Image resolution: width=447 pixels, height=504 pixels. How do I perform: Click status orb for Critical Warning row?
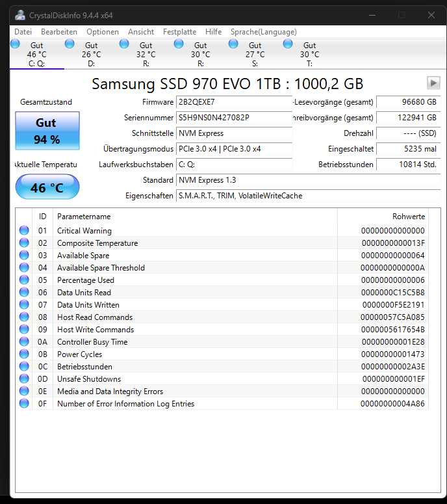point(24,230)
